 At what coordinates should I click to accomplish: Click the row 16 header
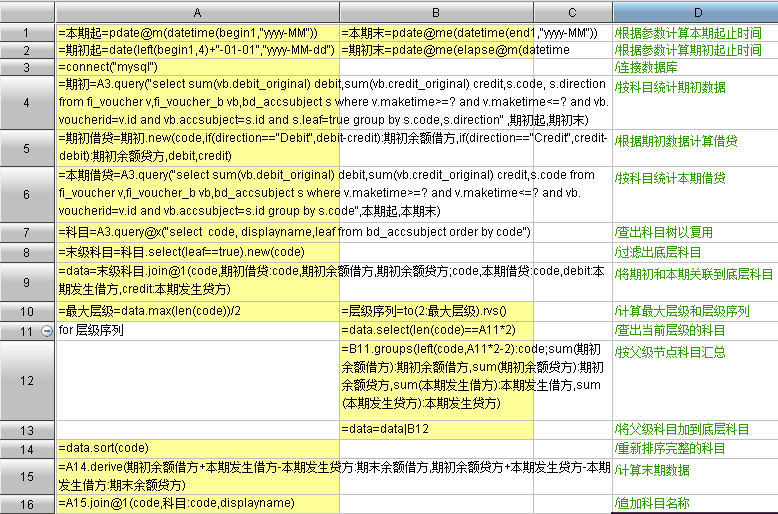[27, 504]
